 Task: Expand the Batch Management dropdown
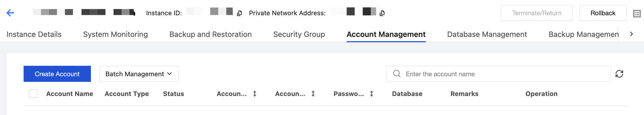click(139, 74)
